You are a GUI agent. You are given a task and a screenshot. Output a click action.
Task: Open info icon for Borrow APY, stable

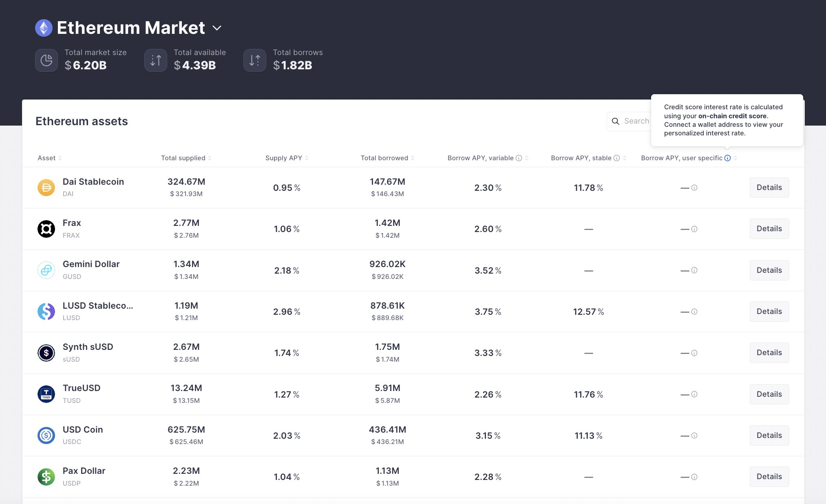[616, 158]
